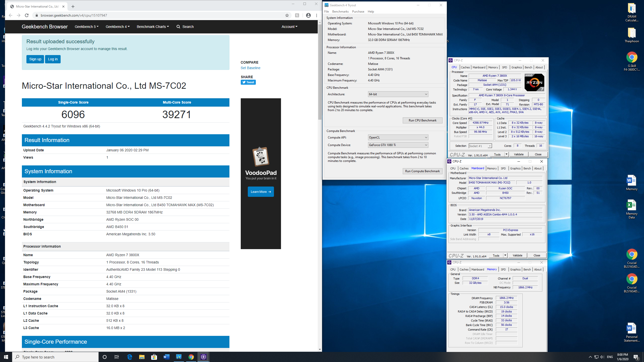Click the scrollbar down arrow in Chrome
Screen dimensions: 644x362
[320, 349]
